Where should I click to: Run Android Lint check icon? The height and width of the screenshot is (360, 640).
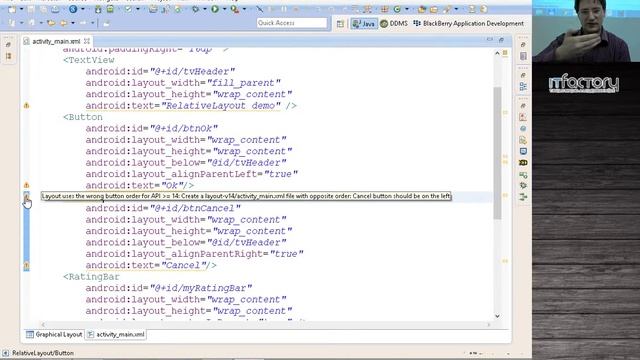128,9
